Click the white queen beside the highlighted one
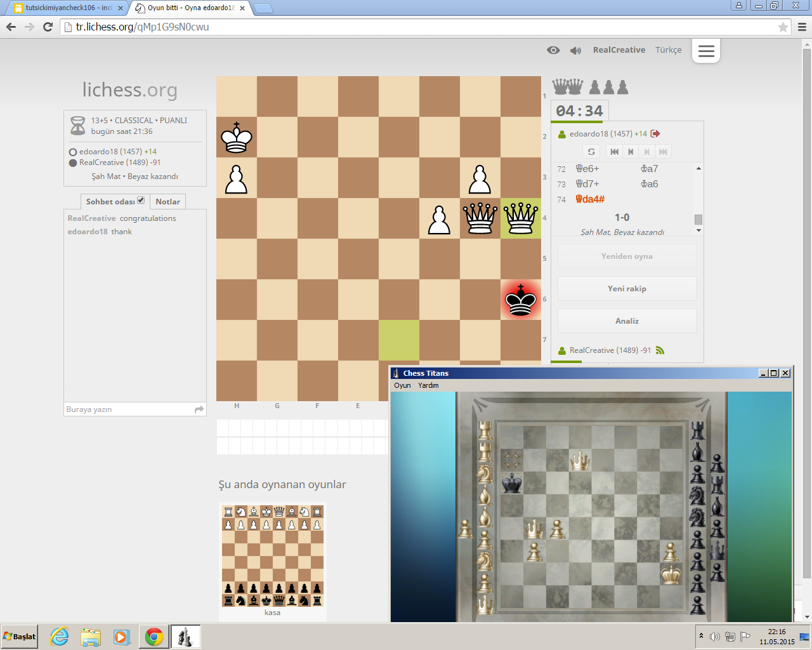Screen dimensions: 812x650 pyautogui.click(x=480, y=218)
